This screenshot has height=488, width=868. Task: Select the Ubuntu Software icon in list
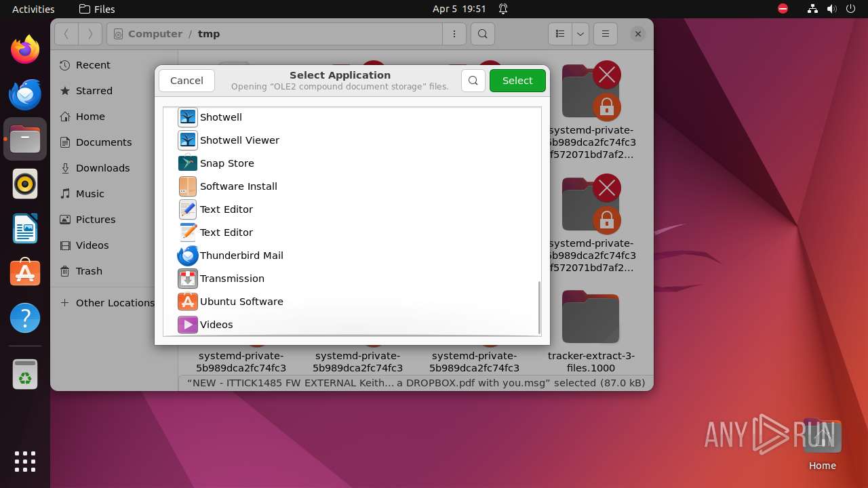pos(188,302)
